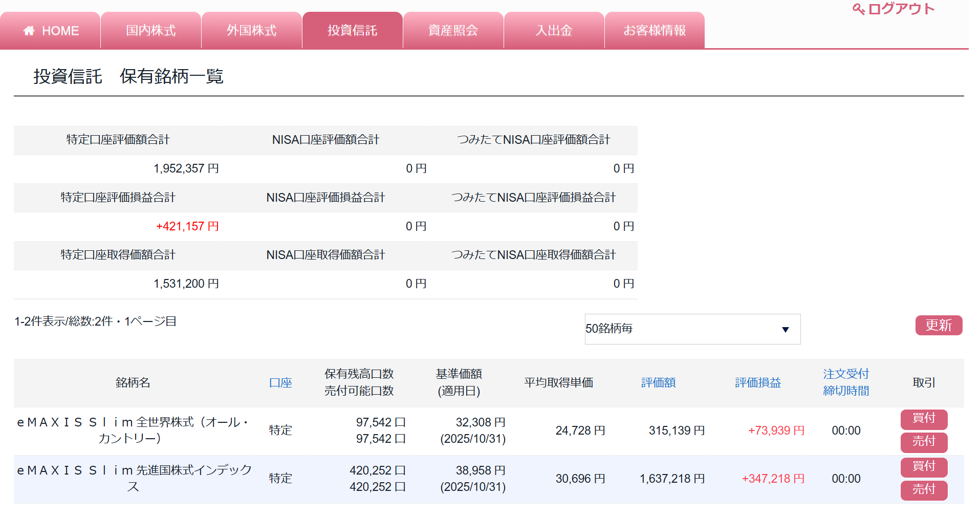This screenshot has height=516, width=980.
Task: Click the ログアウト link
Action: tap(901, 9)
